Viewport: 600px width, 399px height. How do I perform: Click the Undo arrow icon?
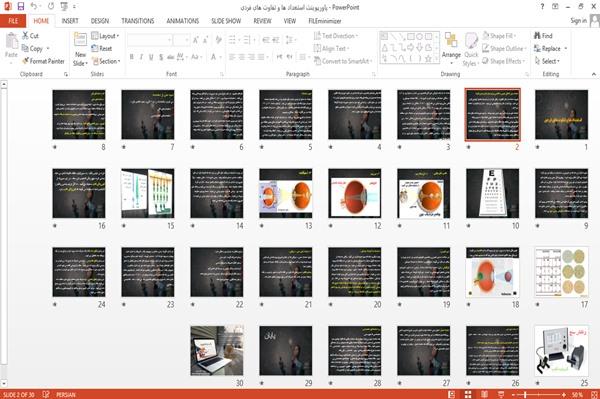click(34, 7)
